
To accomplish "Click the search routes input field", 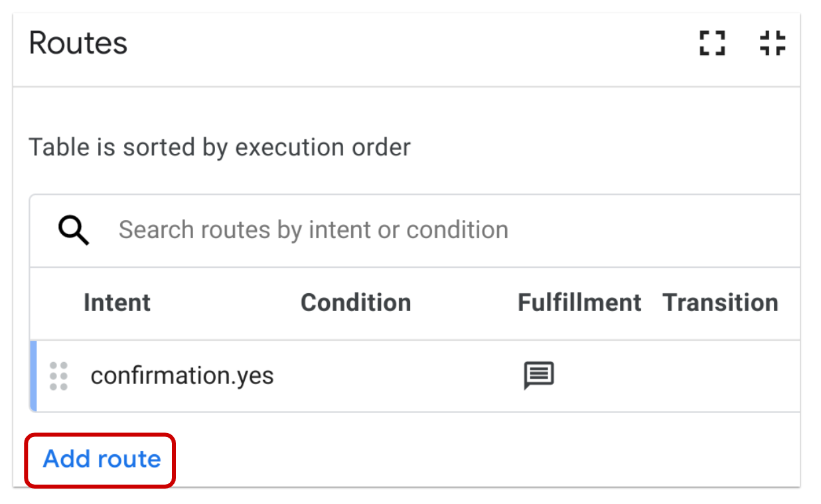I will 312,229.
